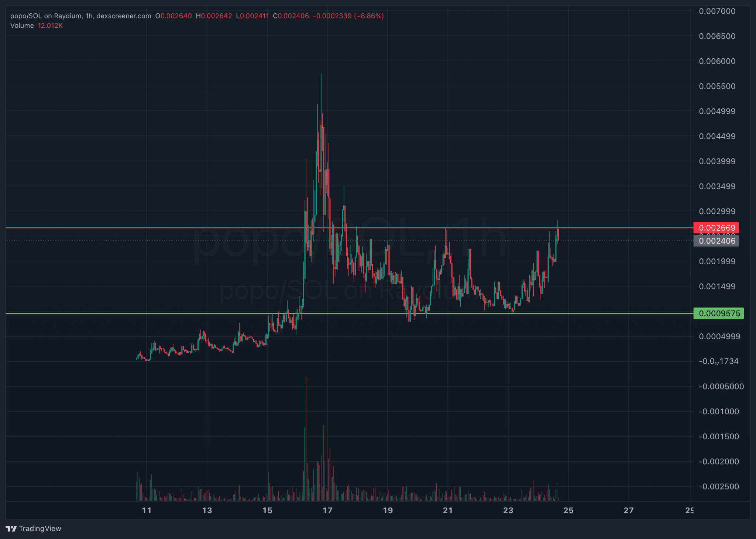Click price axis label −0.0005000
Image resolution: width=756 pixels, height=539 pixels.
pos(721,387)
